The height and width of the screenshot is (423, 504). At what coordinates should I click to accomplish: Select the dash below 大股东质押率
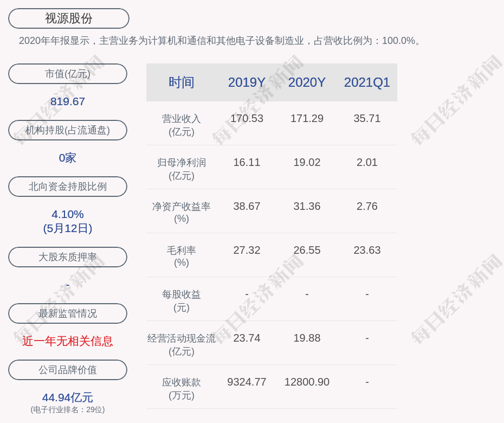tap(68, 285)
